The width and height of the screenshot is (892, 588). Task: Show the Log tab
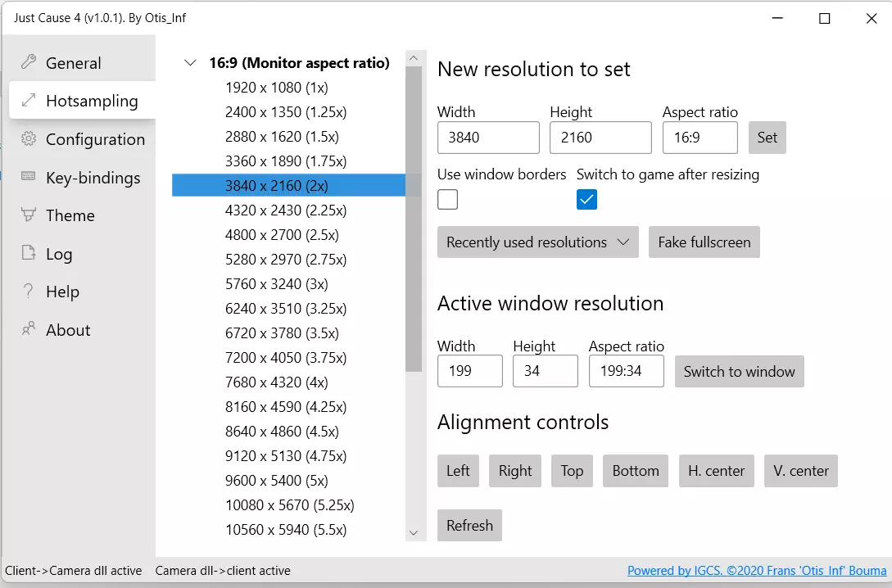tap(82, 254)
